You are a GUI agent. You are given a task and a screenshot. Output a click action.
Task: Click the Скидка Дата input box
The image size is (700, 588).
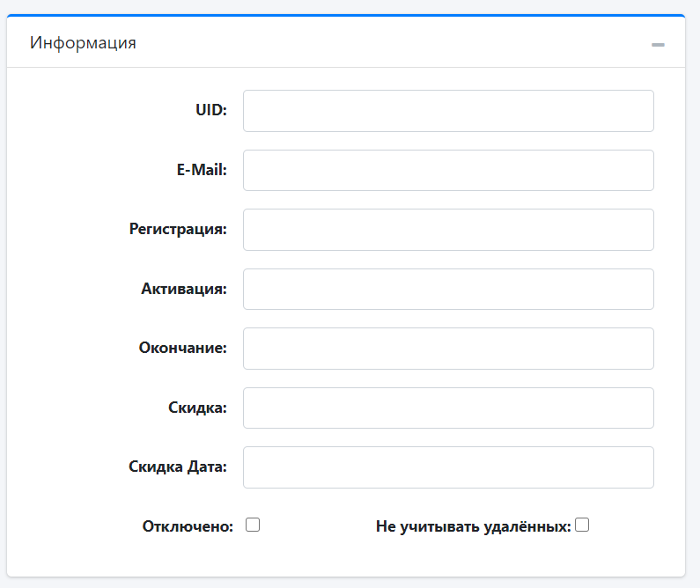[448, 467]
